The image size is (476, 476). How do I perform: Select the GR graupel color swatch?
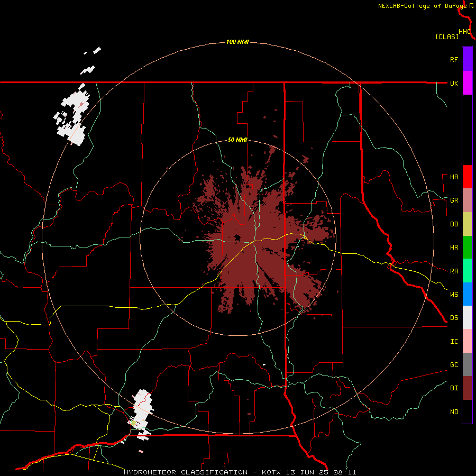click(467, 200)
